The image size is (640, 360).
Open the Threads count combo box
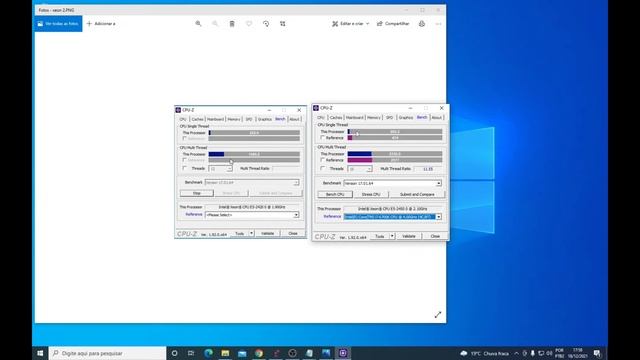[360, 169]
